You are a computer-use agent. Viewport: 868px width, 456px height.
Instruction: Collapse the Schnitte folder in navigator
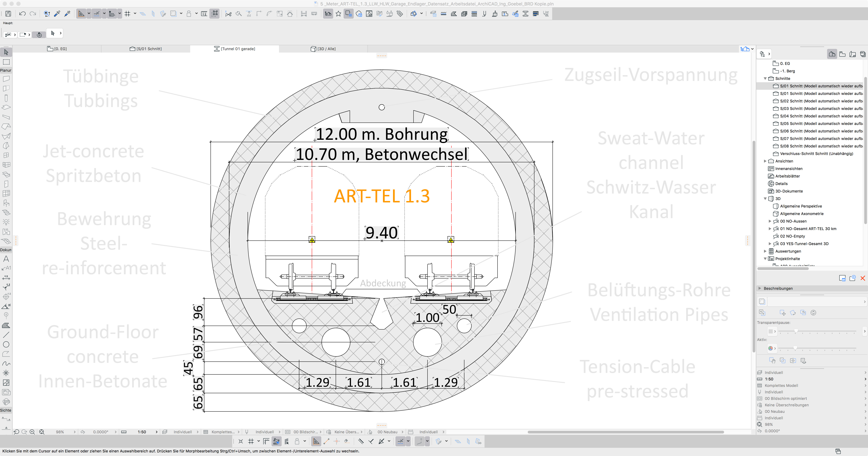[765, 79]
